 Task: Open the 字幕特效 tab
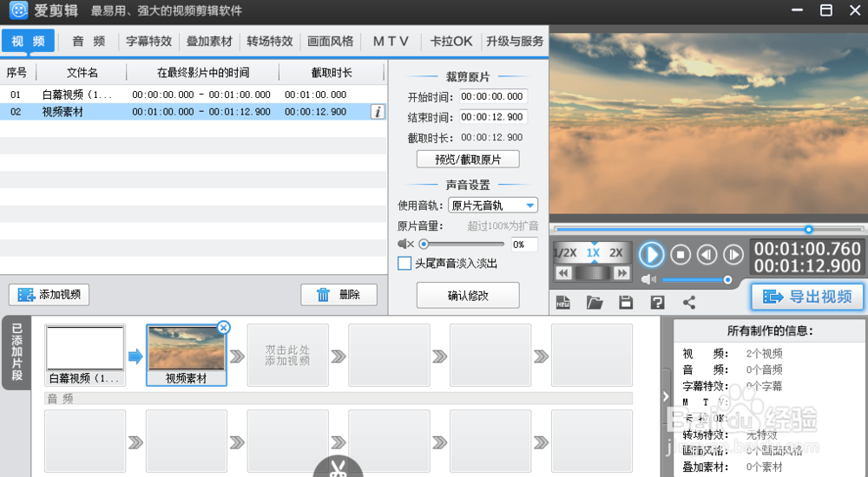pyautogui.click(x=149, y=41)
